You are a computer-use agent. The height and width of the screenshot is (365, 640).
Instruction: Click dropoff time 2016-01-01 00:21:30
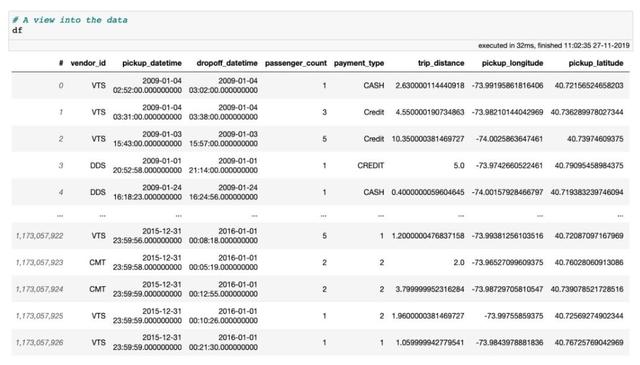[x=223, y=343]
